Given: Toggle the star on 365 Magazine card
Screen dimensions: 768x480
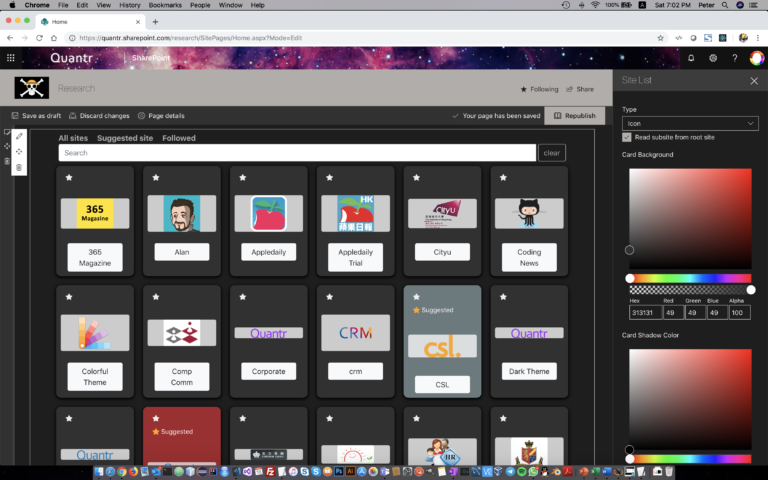Looking at the screenshot, I should tap(69, 178).
